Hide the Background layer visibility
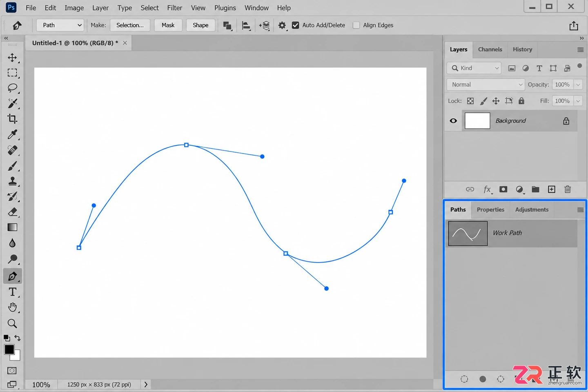The image size is (588, 392). [453, 121]
